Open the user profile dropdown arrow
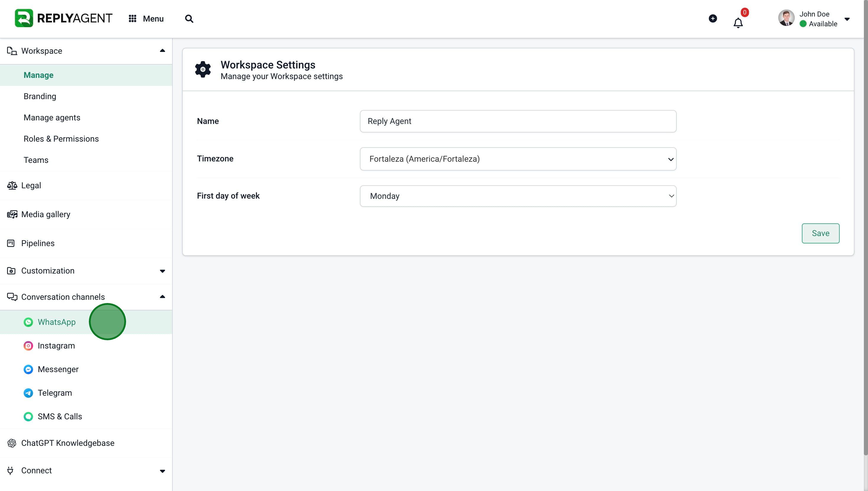The height and width of the screenshot is (491, 868). (x=847, y=19)
